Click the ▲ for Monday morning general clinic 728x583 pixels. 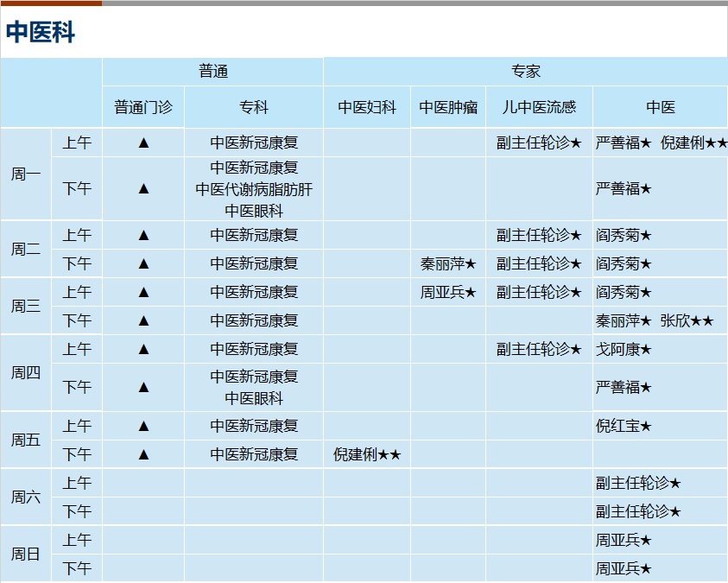[x=143, y=143]
